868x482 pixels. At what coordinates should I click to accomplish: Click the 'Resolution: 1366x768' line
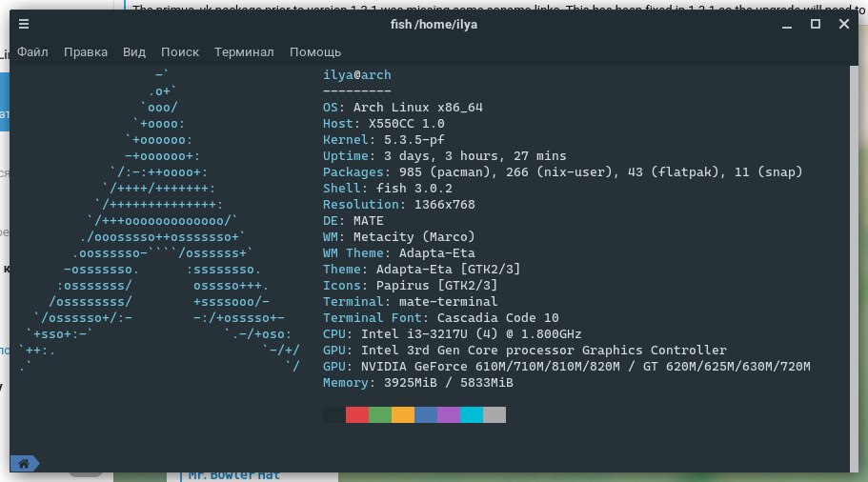pyautogui.click(x=399, y=204)
